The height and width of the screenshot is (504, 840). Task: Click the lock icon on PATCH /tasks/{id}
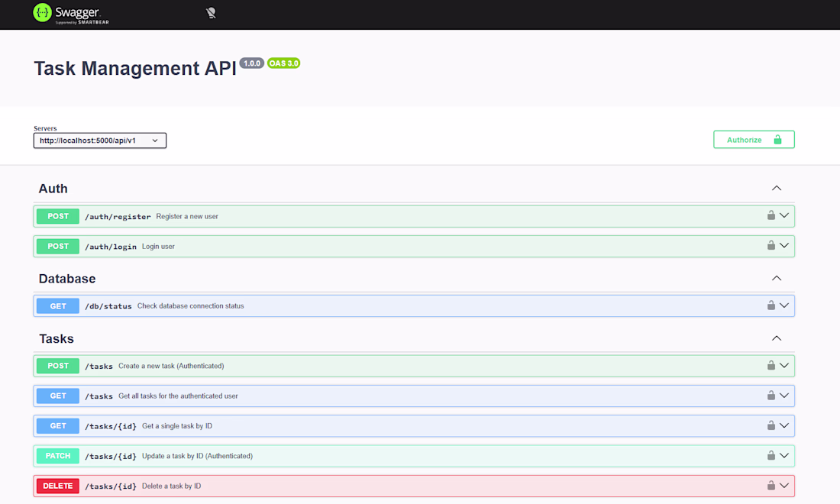[771, 455]
